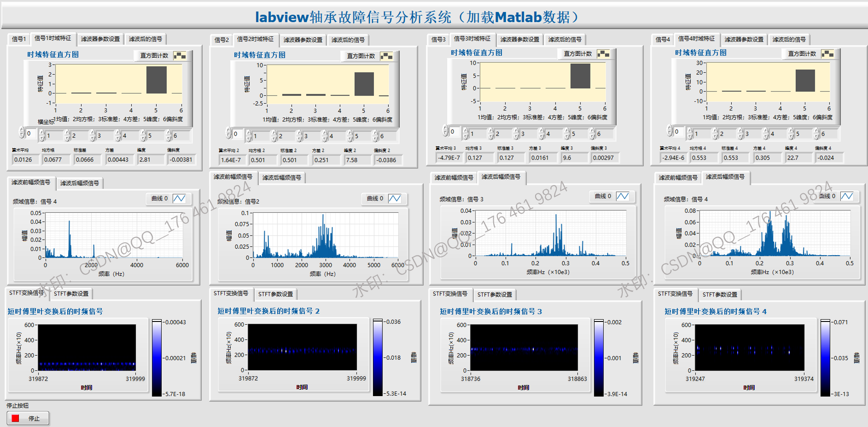
Task: Click the 算术平均 2 value 1.64E-7
Action: click(x=233, y=160)
